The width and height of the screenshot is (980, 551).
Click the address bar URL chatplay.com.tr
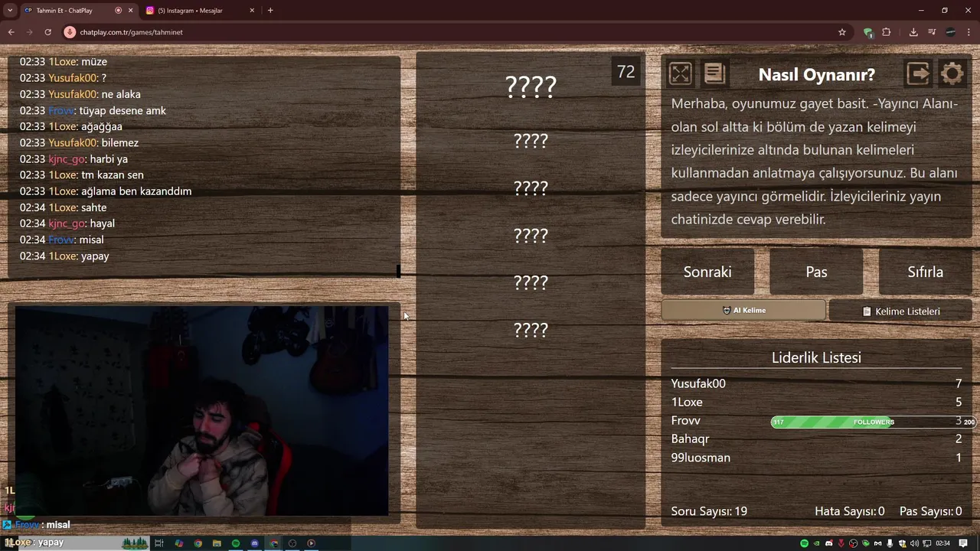[x=131, y=32]
